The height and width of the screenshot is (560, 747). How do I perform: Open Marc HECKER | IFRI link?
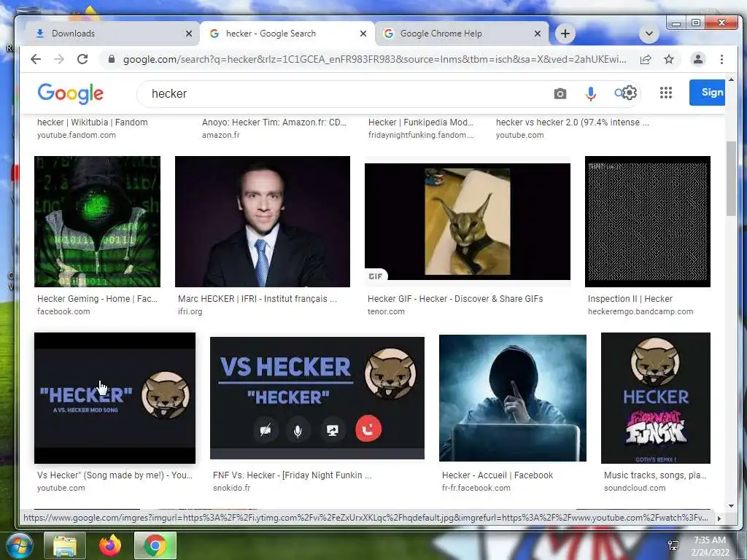coord(258,299)
